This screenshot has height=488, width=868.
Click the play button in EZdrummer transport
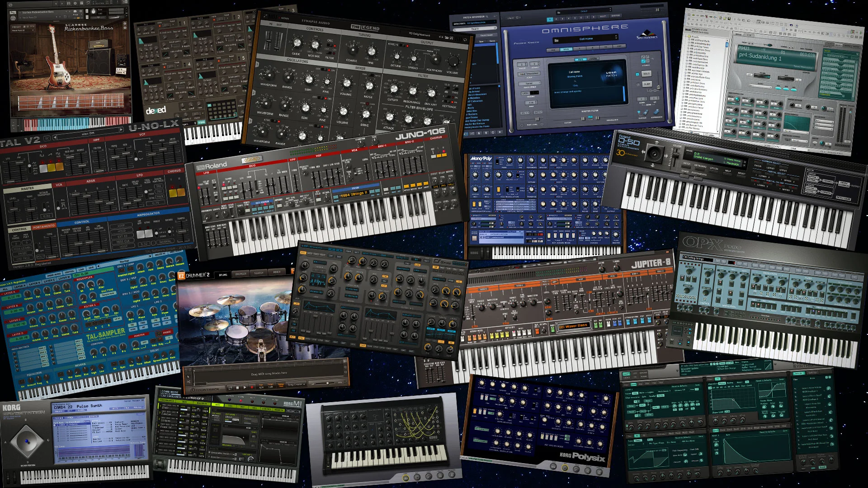[x=245, y=387]
